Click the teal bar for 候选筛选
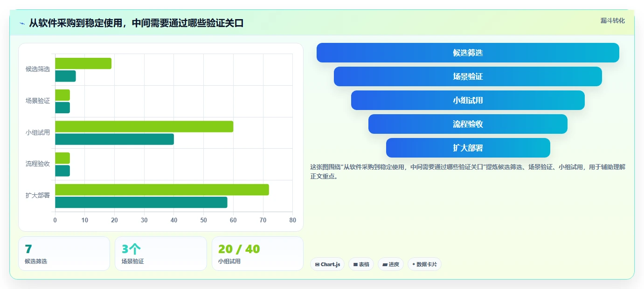Screen dimensions: 644x289 tap(65, 76)
